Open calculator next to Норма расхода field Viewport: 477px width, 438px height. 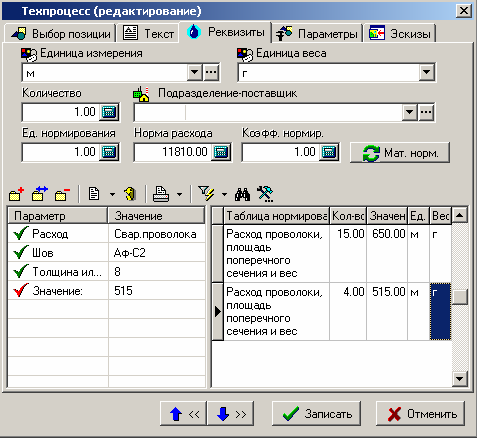[221, 152]
